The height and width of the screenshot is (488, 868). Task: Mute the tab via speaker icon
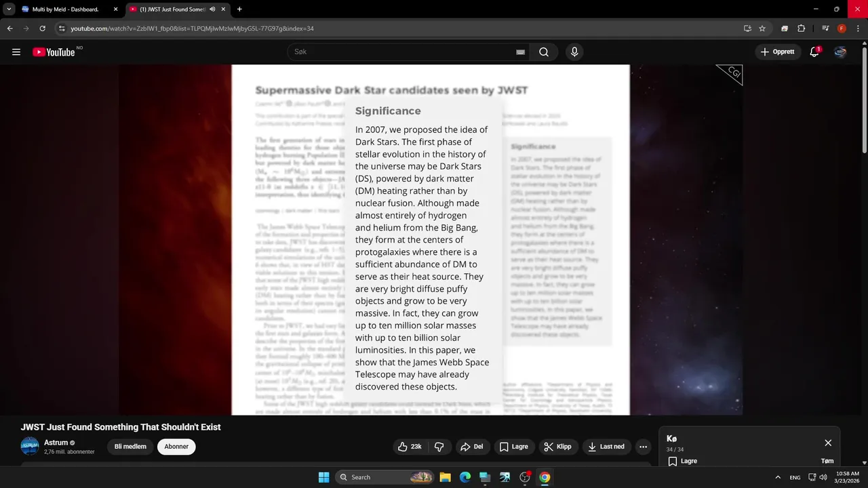(x=212, y=9)
